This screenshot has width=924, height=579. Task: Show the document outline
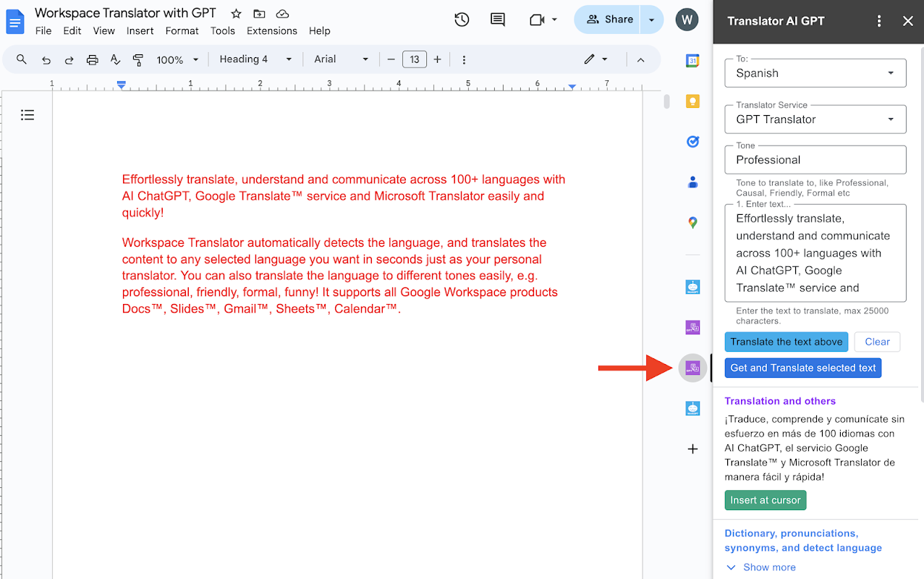(x=27, y=114)
